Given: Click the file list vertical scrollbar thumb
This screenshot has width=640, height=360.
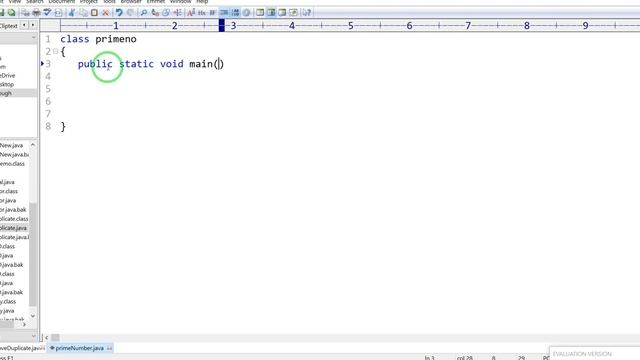Looking at the screenshot, I should click(x=33, y=254).
